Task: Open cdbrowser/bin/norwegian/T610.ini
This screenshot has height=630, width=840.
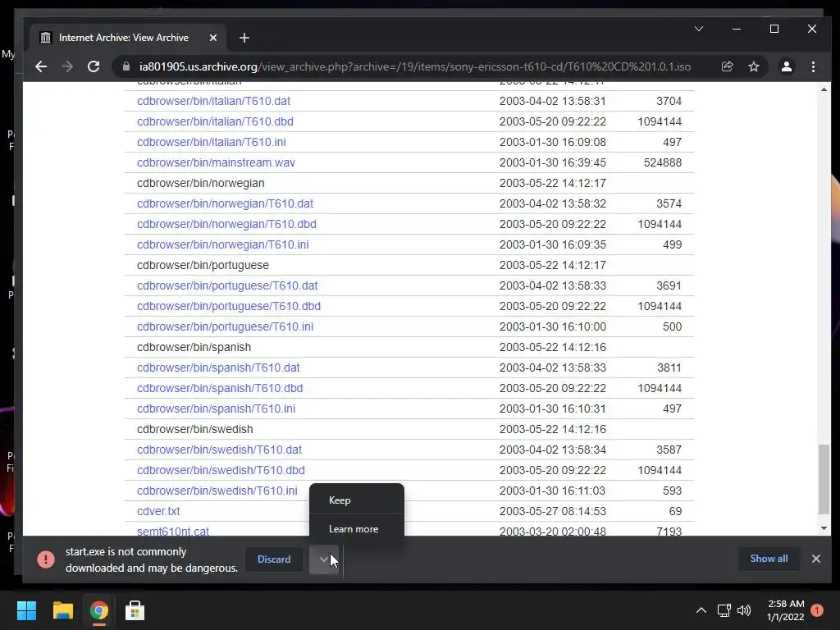Action: [x=223, y=244]
